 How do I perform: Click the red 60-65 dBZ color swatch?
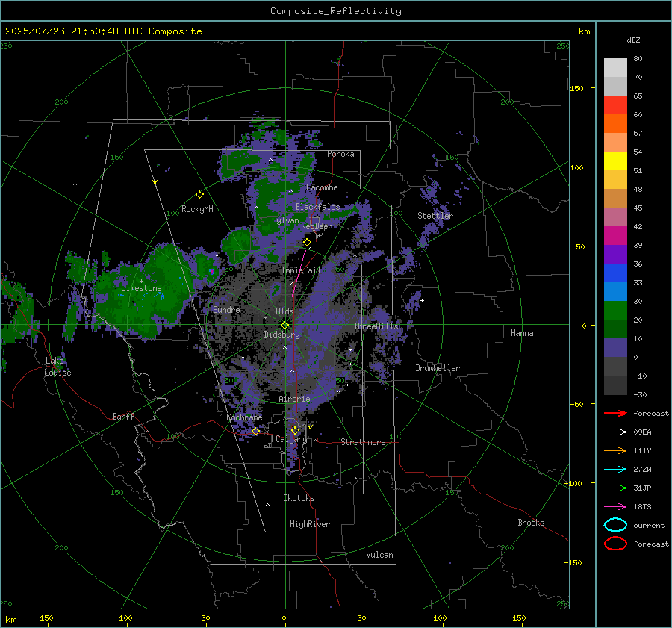(615, 105)
